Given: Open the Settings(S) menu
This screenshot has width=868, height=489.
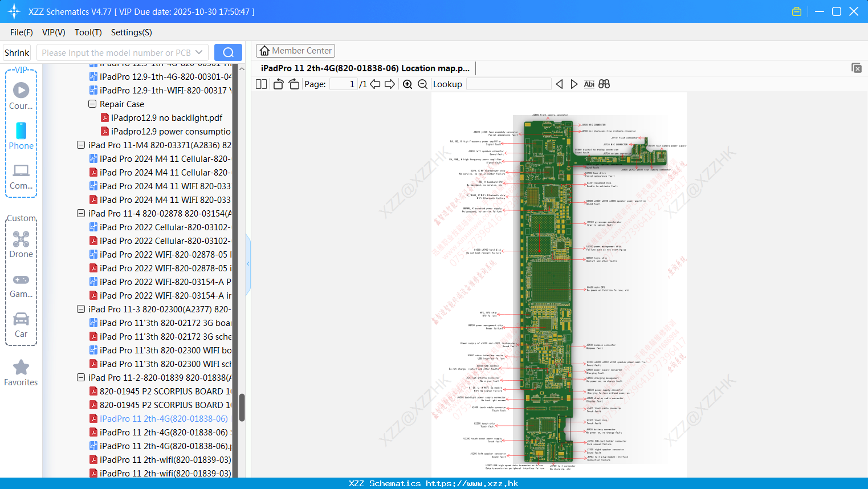Looking at the screenshot, I should pos(132,32).
